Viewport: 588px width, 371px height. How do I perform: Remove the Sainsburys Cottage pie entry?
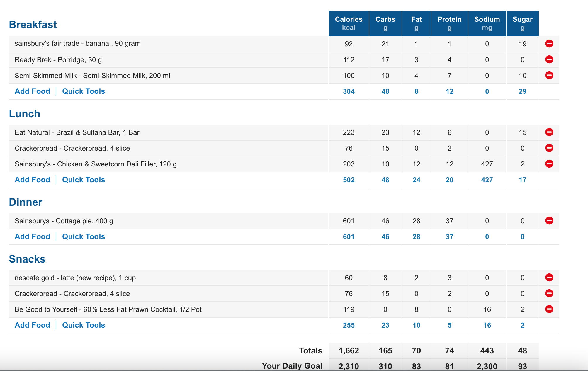point(549,221)
